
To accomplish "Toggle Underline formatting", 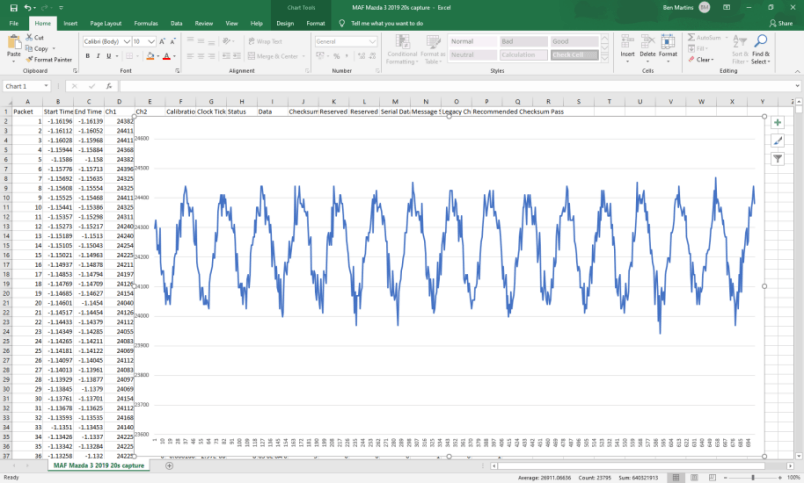I will point(108,56).
